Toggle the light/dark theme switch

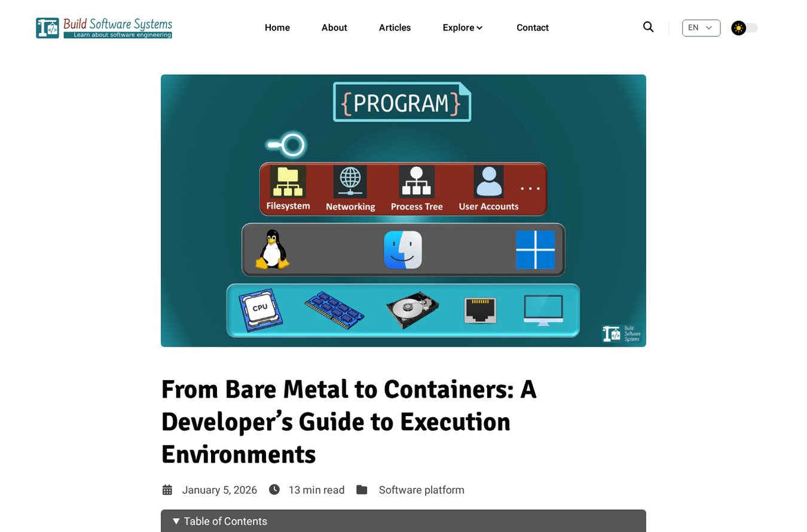point(744,28)
